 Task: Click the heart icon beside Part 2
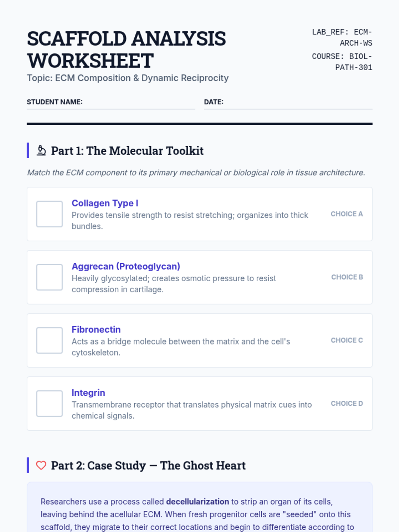[41, 465]
